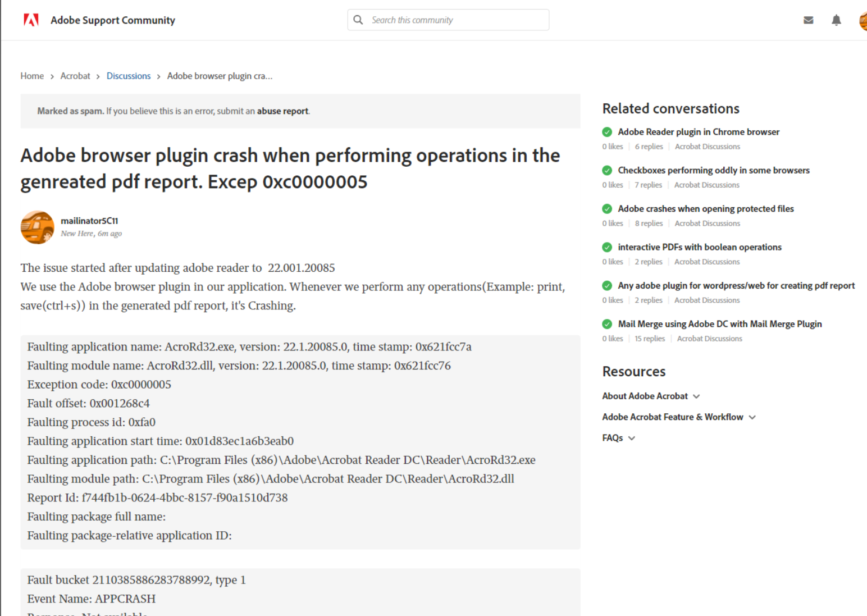Open Checkboxes performing oddly in some browsers
The image size is (867, 616).
(714, 170)
